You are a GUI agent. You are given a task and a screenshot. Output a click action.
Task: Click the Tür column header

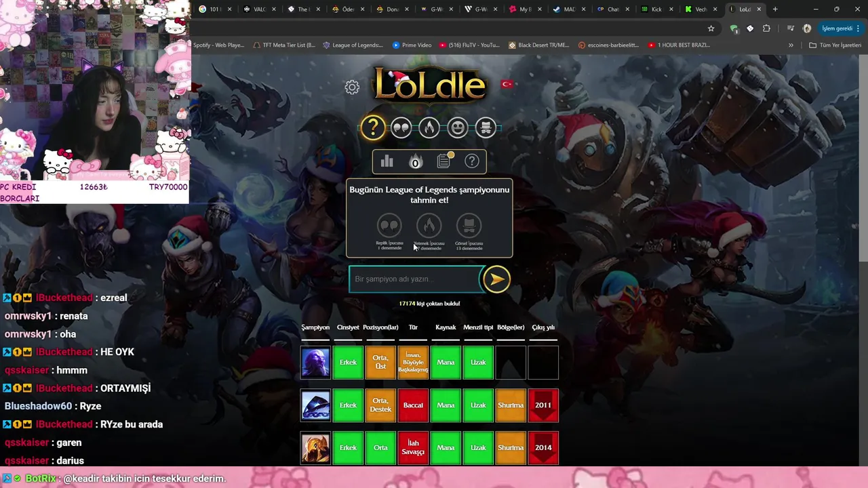[413, 327]
